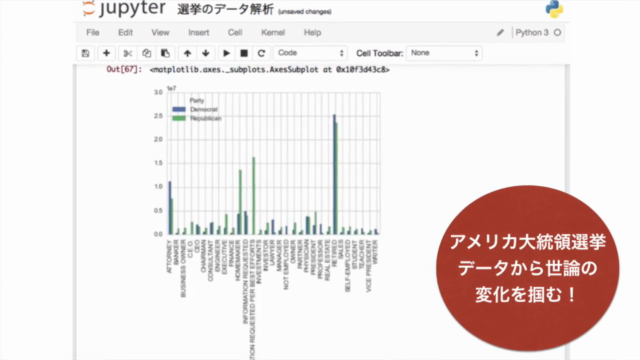Viewport: 640px width, 360px height.
Task: Click the Python logo icon
Action: (554, 9)
